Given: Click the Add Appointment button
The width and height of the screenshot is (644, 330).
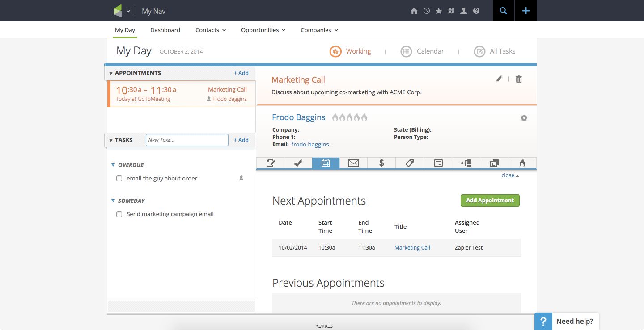Looking at the screenshot, I should [x=490, y=201].
